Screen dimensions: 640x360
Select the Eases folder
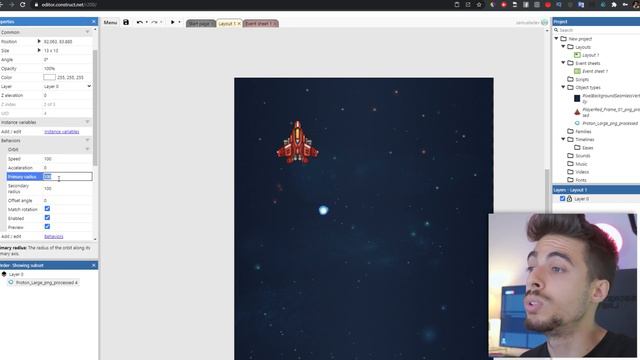click(587, 148)
